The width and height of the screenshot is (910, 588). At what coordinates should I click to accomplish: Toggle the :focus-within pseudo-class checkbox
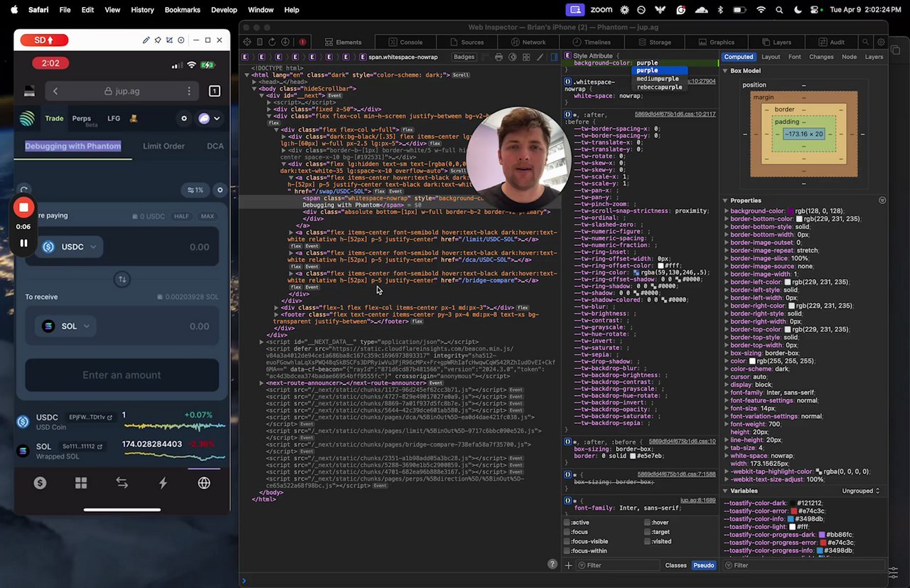567,550
